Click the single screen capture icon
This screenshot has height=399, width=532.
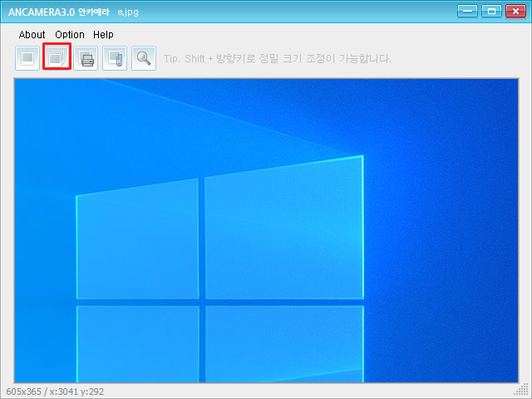27,58
